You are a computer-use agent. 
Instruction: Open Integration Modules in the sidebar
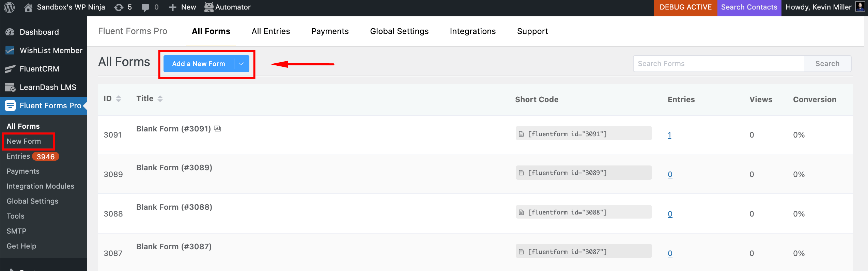click(x=40, y=186)
